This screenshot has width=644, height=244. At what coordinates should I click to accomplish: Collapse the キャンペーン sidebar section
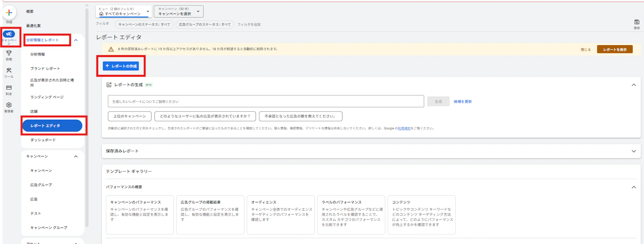76,156
